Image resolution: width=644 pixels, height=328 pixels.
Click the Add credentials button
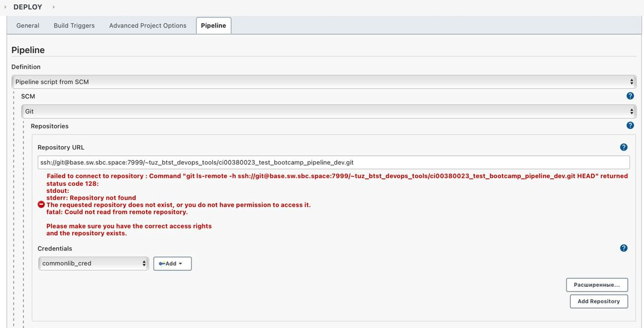click(x=172, y=264)
